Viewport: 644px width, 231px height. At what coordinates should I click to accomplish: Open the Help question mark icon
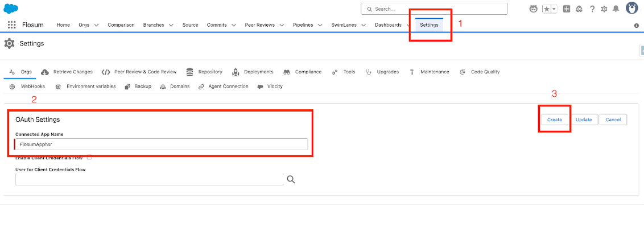592,9
